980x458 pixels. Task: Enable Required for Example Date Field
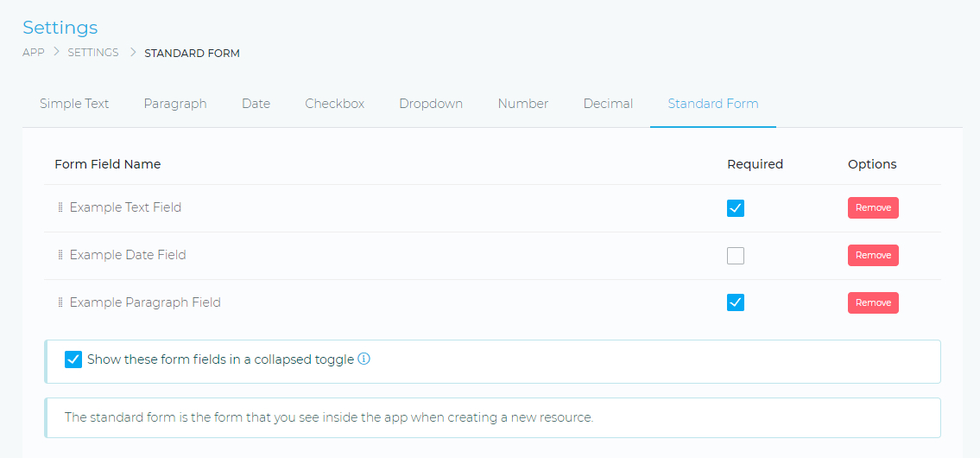735,256
